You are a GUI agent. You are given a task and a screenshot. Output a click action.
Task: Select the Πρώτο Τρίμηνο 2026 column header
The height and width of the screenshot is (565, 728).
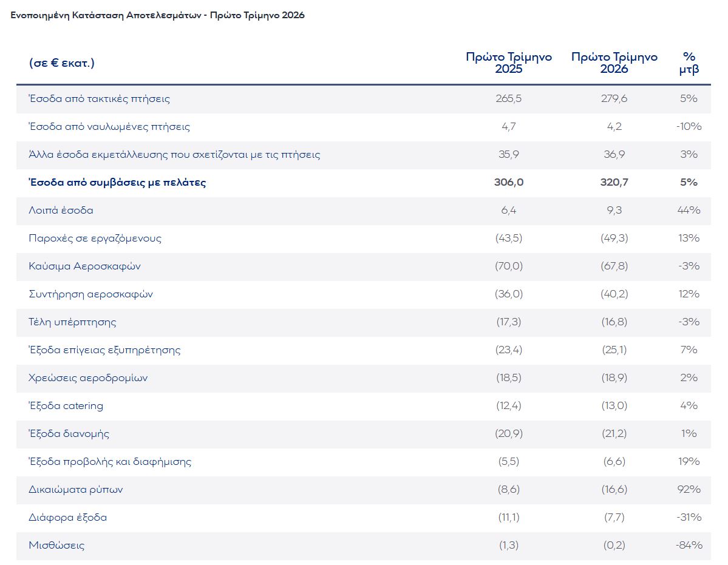614,63
